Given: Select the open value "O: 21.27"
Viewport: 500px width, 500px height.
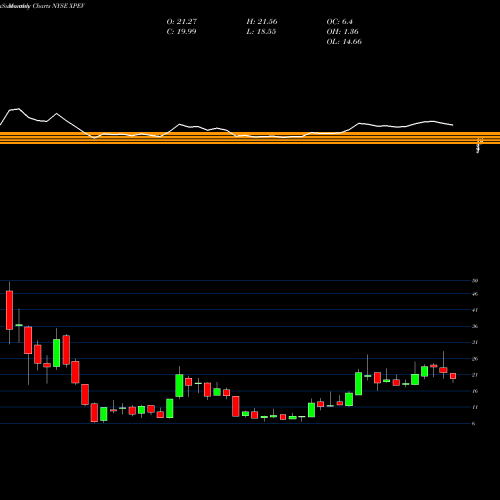Looking at the screenshot, I should [x=182, y=22].
